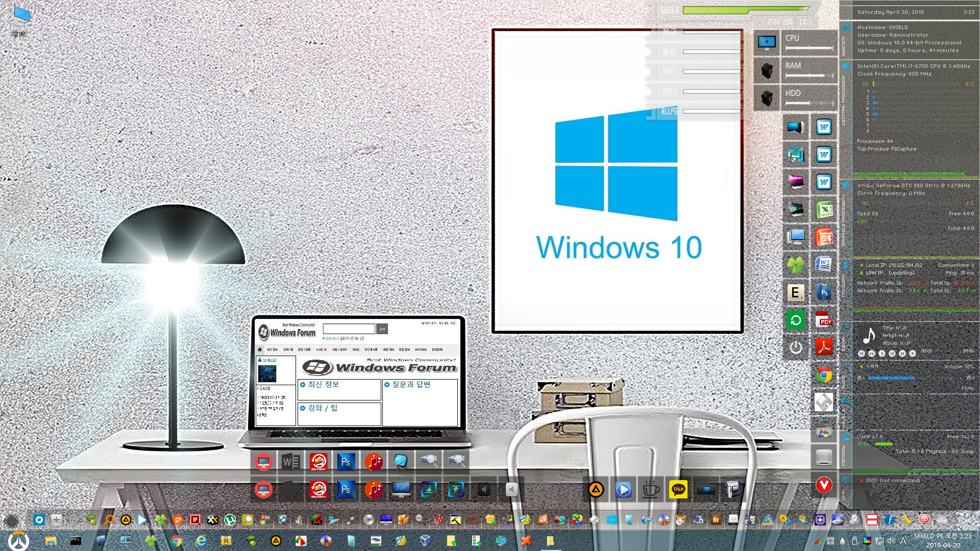Open the dark circle button left of the launcher bar
980x551 pixels.
[11, 521]
